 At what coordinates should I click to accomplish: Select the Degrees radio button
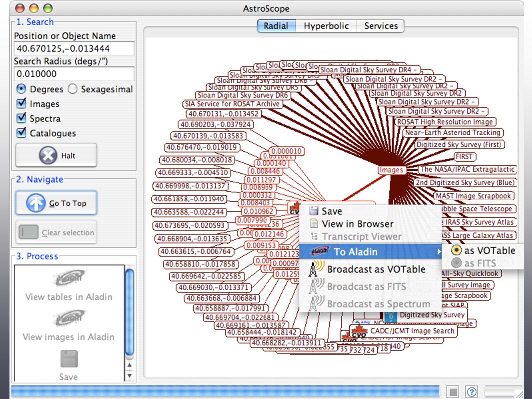point(21,89)
